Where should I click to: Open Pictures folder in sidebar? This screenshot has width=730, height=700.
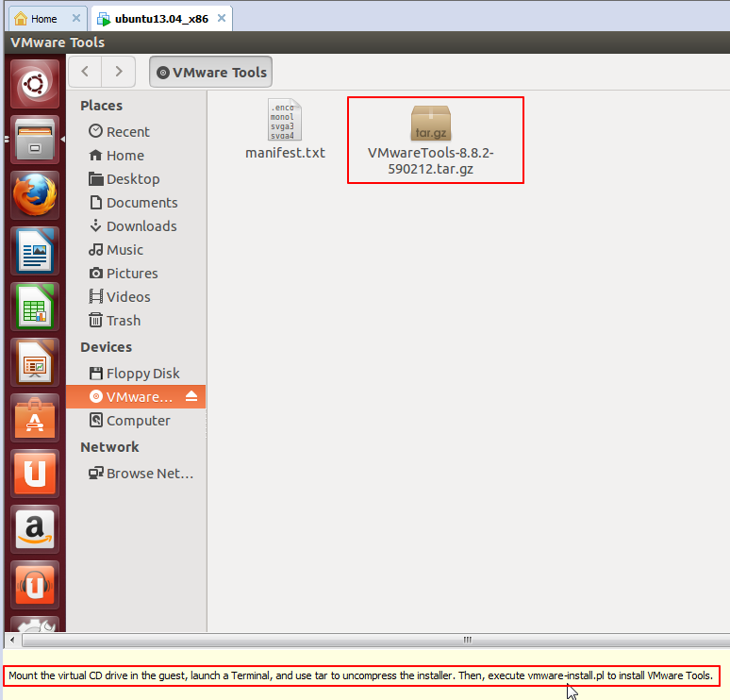click(136, 274)
